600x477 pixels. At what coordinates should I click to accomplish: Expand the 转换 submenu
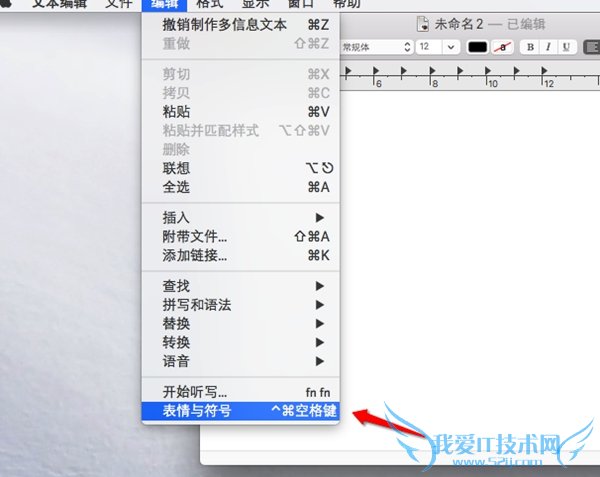pos(241,342)
